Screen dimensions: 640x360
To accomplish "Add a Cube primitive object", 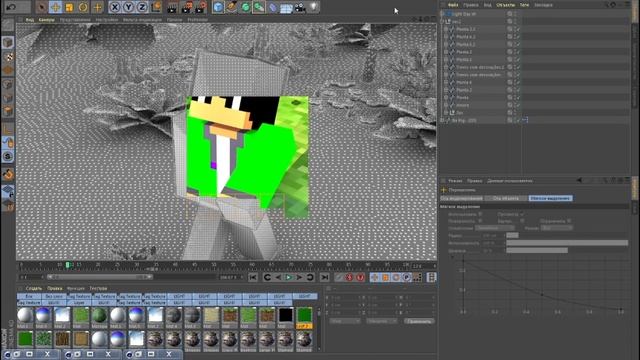I will [x=218, y=7].
